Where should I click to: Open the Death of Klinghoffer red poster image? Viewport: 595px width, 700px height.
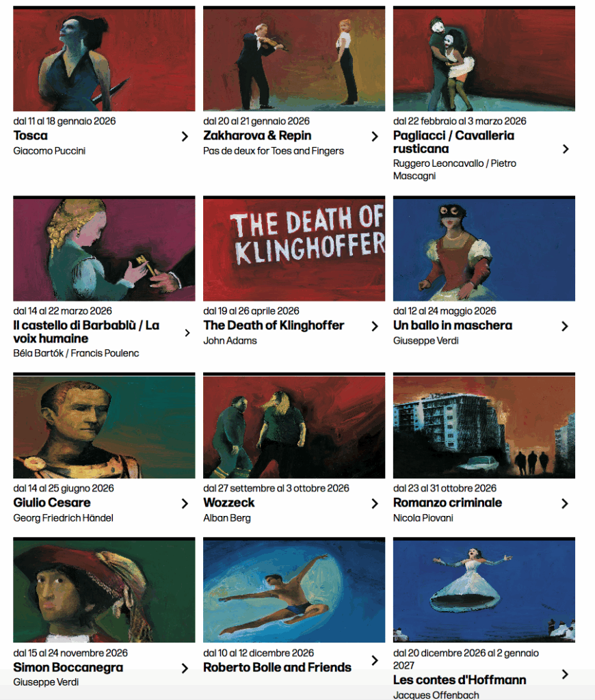click(x=294, y=249)
